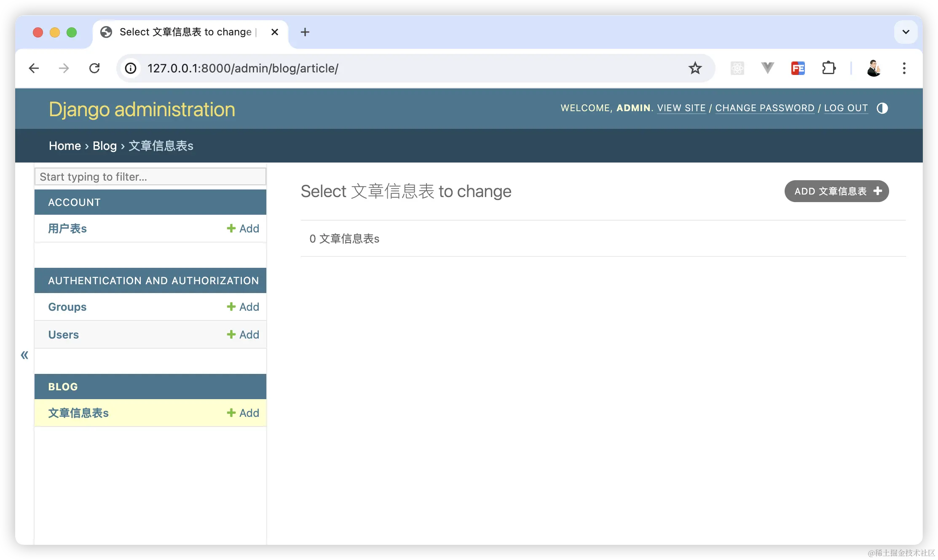Open the Extensions puzzle icon

(x=828, y=68)
